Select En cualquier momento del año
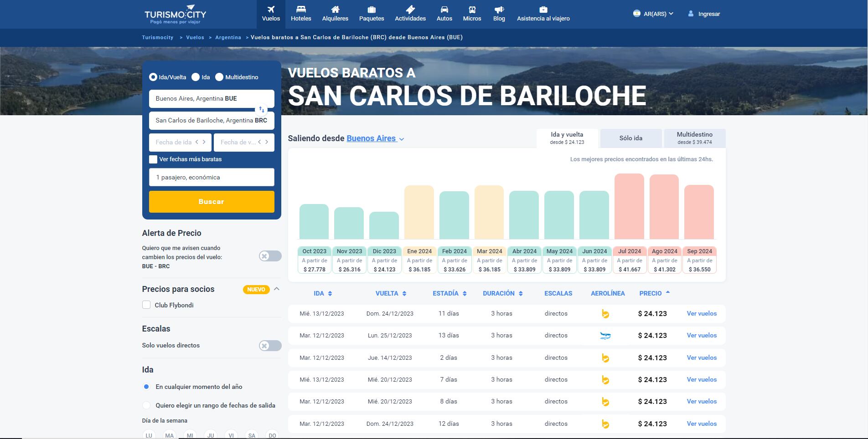This screenshot has height=439, width=868. pyautogui.click(x=146, y=387)
